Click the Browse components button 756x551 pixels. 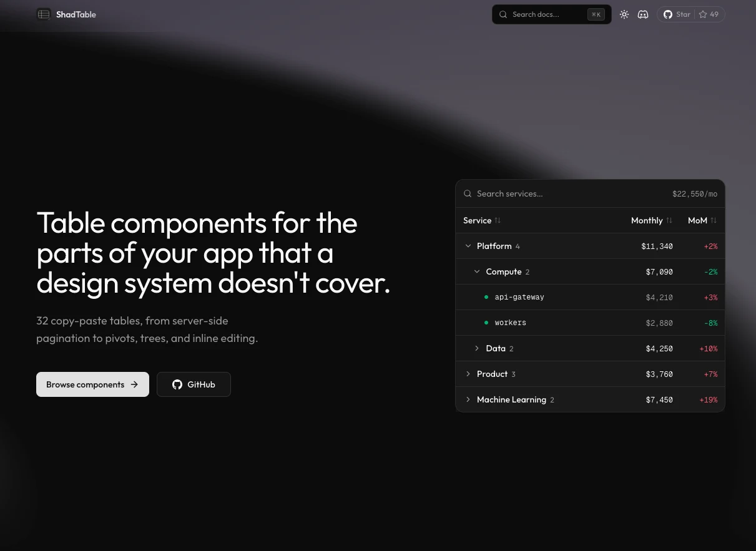(92, 384)
